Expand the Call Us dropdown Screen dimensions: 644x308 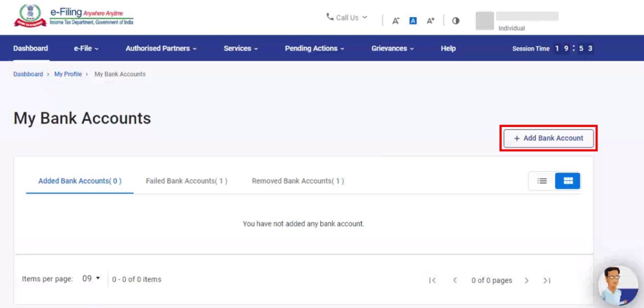[x=347, y=18]
